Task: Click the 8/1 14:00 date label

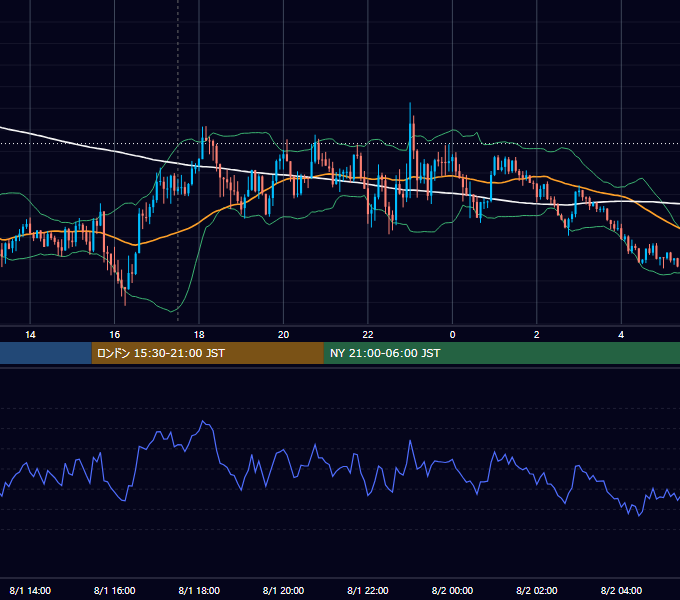Action: pos(30,590)
